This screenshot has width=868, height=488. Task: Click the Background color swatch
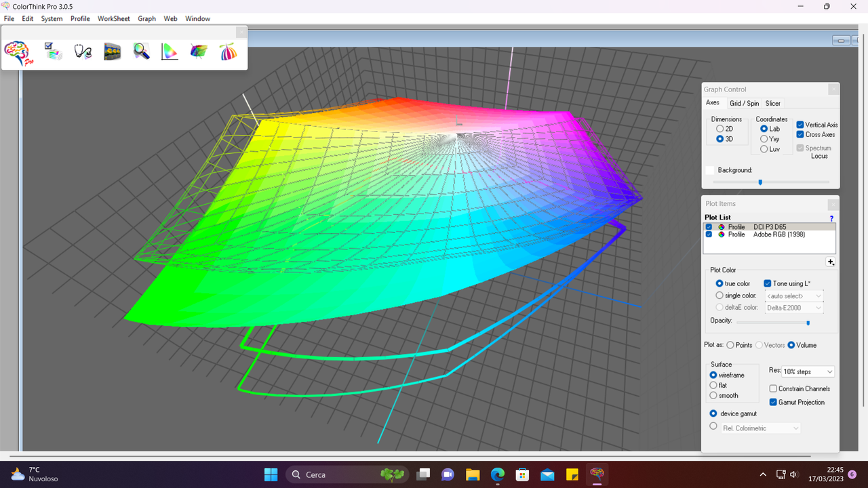pyautogui.click(x=710, y=170)
